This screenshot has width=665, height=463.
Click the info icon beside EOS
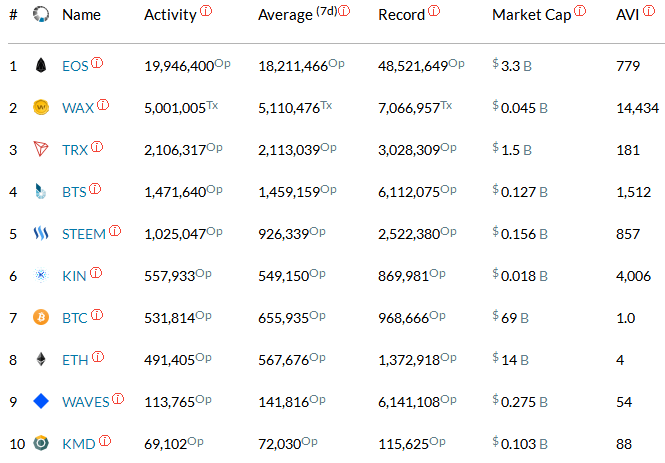click(97, 63)
